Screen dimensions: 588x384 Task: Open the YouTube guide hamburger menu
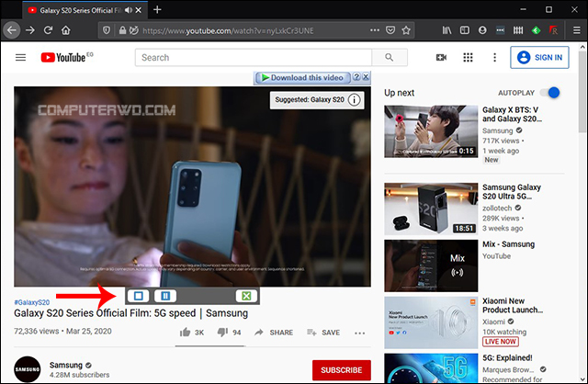coord(20,57)
